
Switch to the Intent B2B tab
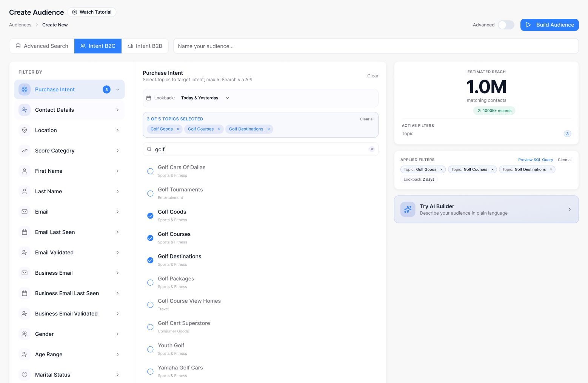click(x=145, y=46)
